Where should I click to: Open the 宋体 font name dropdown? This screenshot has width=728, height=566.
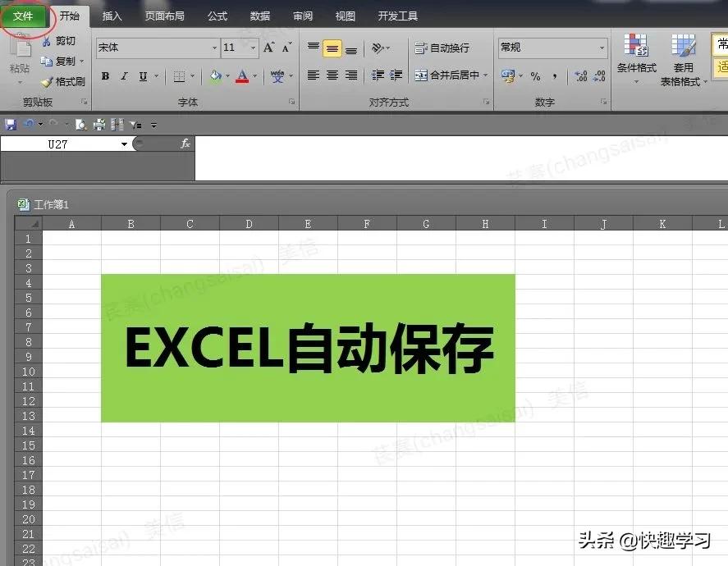pyautogui.click(x=214, y=48)
